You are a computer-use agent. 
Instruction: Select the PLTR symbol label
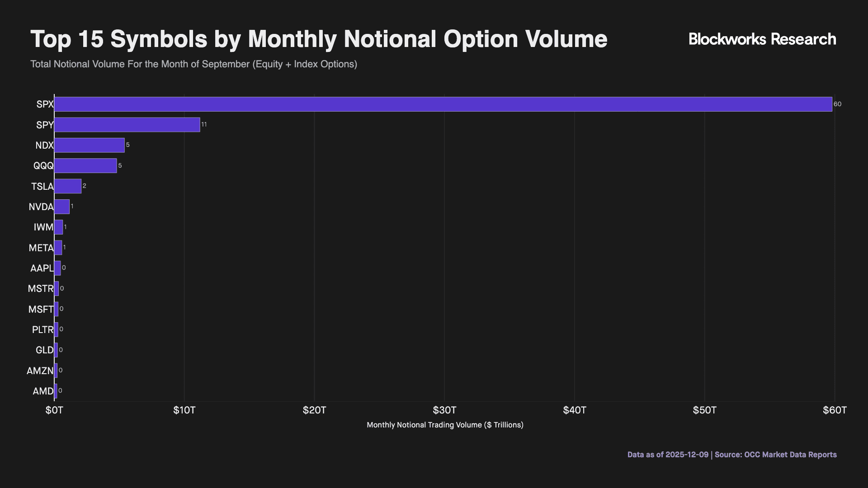click(42, 330)
